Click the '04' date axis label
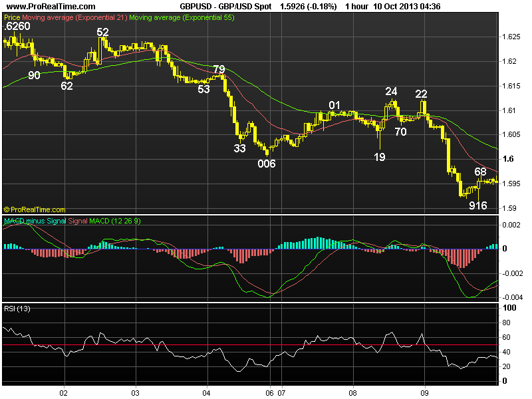The image size is (532, 399). (206, 393)
